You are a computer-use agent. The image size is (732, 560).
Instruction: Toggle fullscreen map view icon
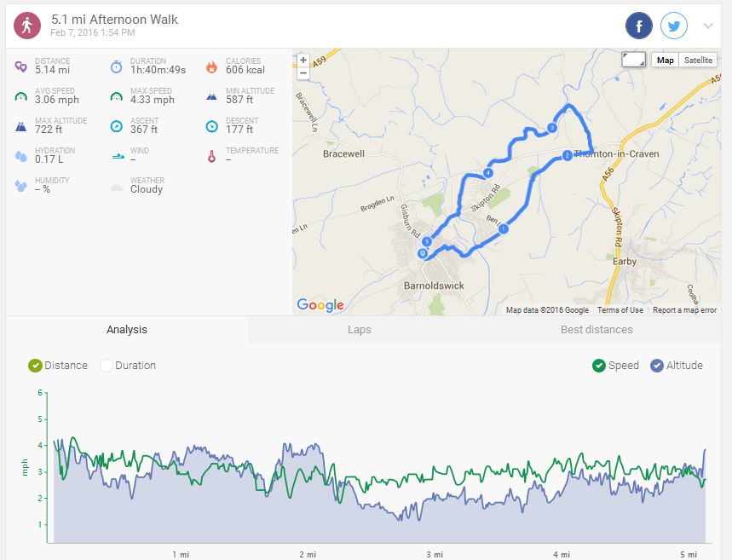pos(633,60)
